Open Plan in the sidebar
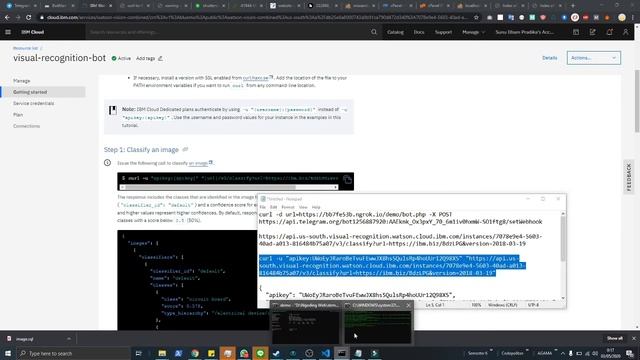Image resolution: width=640 pixels, height=360 pixels. coord(18,115)
